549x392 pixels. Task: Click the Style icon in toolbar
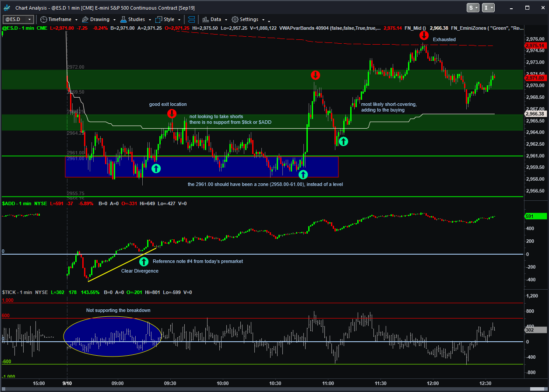(x=158, y=19)
